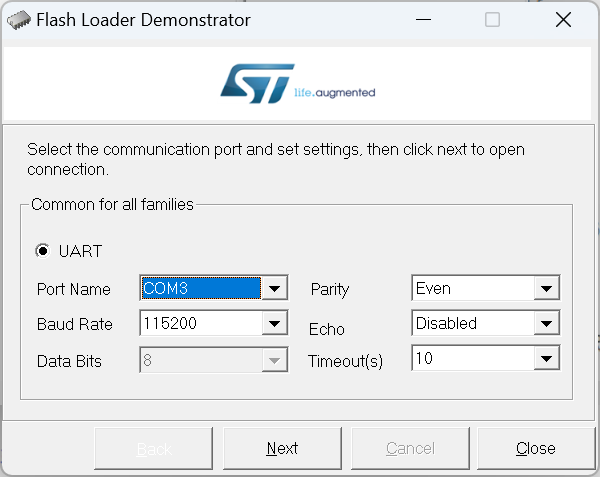
Task: Close the window with the X button
Action: 563,20
